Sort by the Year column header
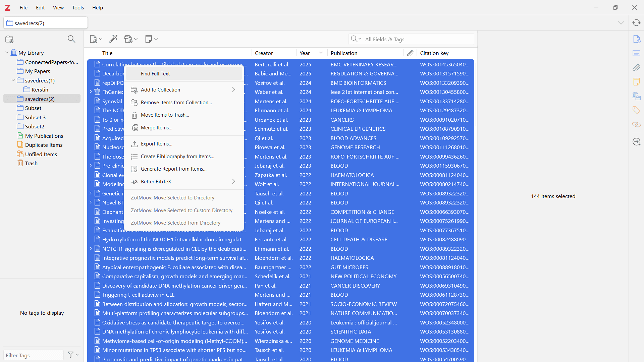The height and width of the screenshot is (362, 644). coord(311,53)
